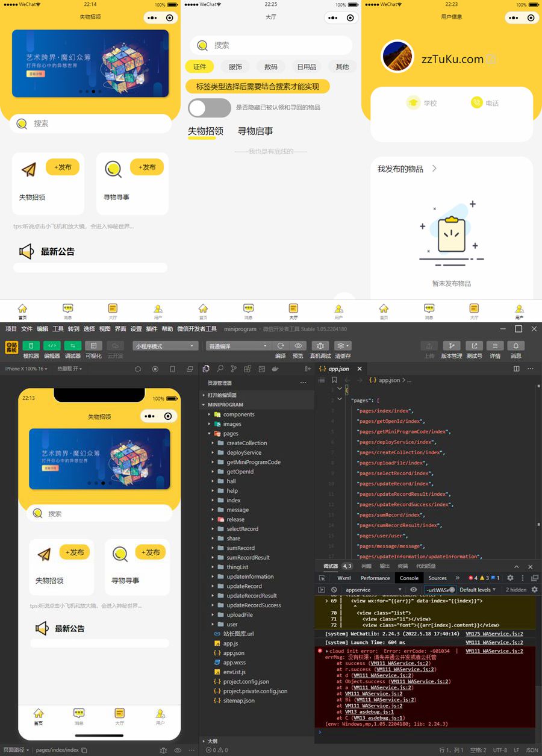The height and width of the screenshot is (756, 542).
Task: Expand the cloud init error message arrow
Action: click(328, 651)
